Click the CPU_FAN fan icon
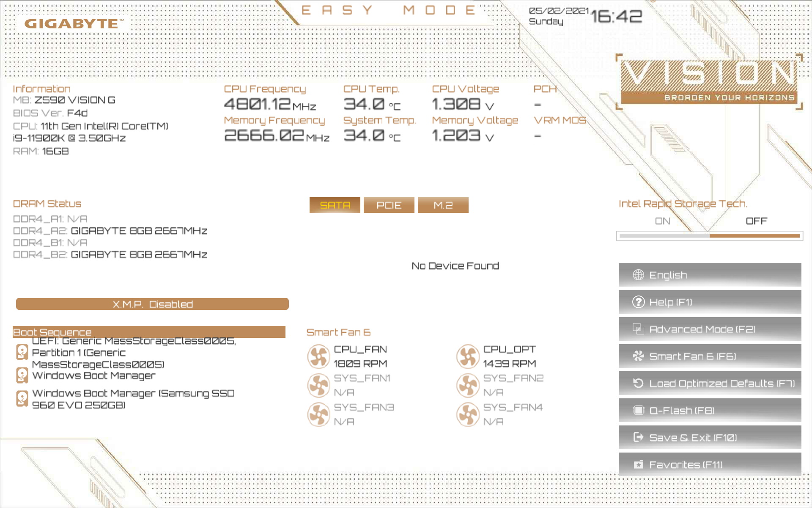This screenshot has height=508, width=812. tap(318, 356)
